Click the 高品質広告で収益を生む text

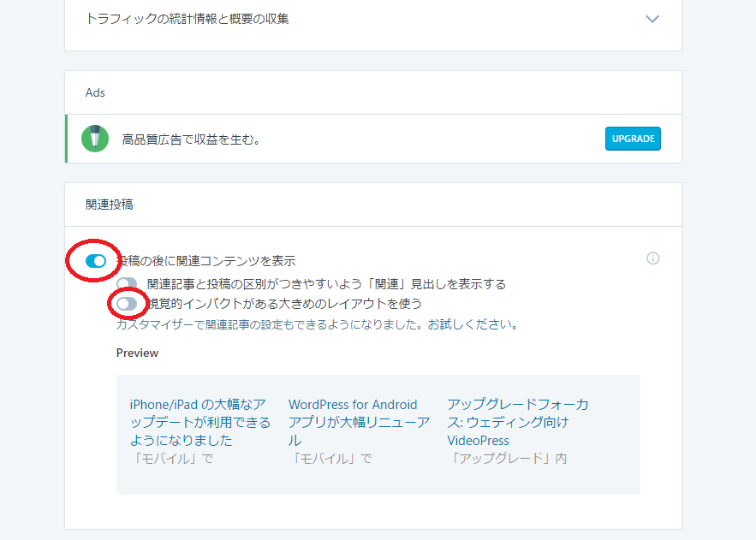pos(191,139)
